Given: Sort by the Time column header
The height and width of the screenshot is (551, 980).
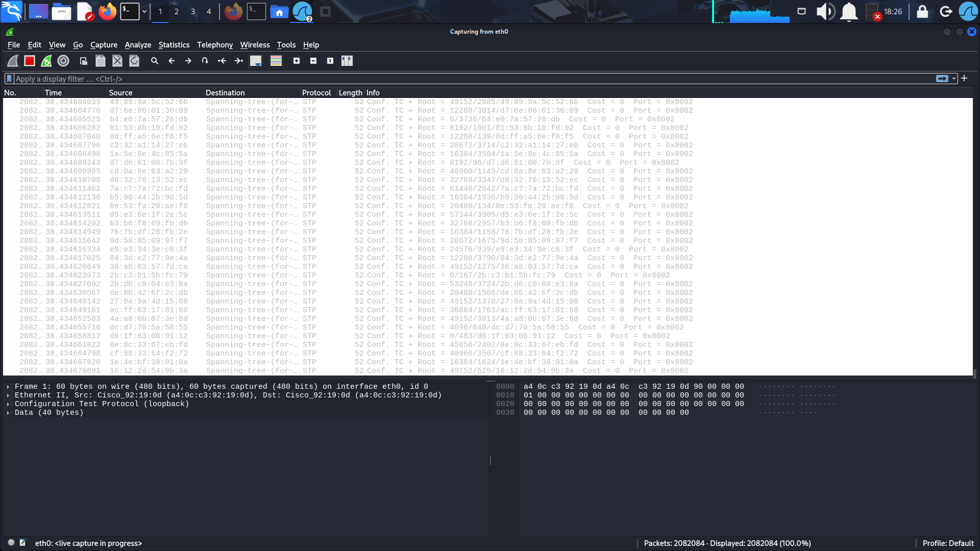Looking at the screenshot, I should [x=75, y=93].
